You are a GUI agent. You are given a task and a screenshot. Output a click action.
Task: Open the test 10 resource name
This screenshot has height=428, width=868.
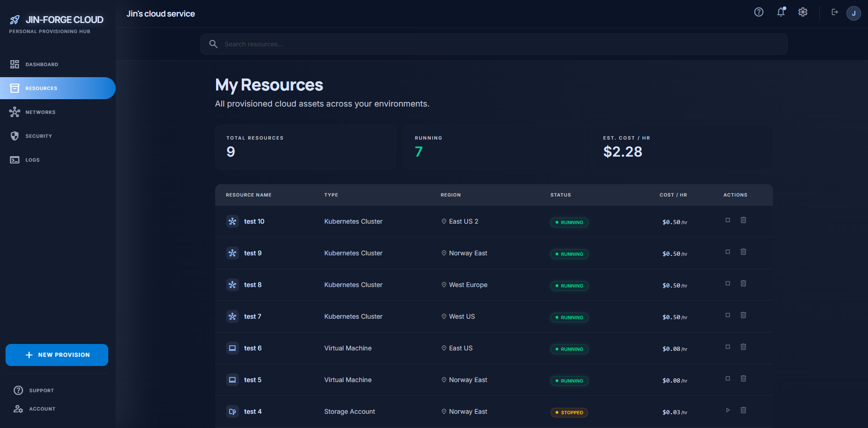click(254, 221)
